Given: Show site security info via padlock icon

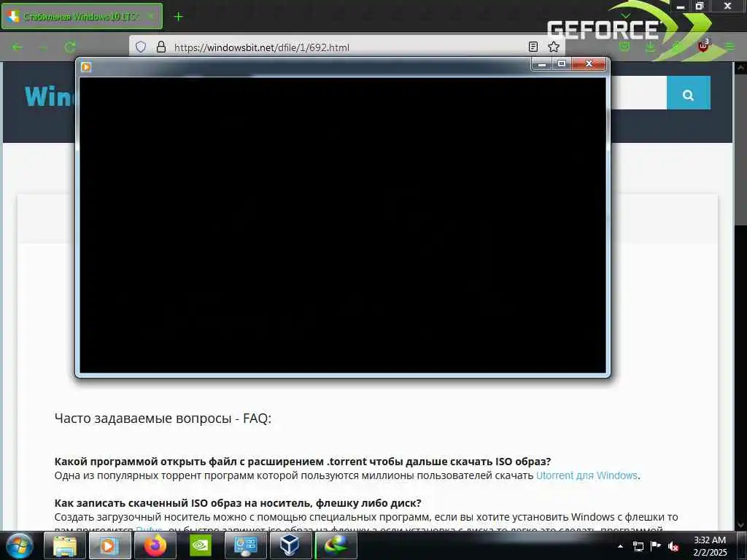Looking at the screenshot, I should tap(161, 47).
